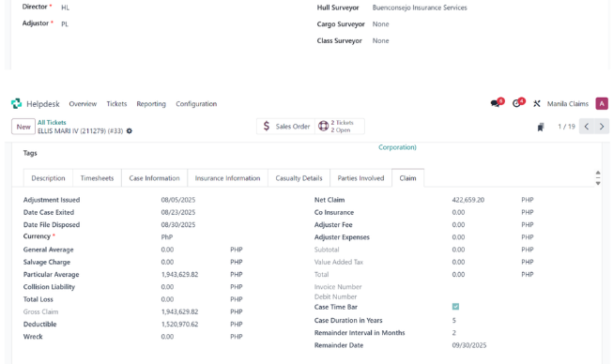The height and width of the screenshot is (364, 613).
Task: Click the Adjuster Fee amount
Action: pyautogui.click(x=458, y=225)
